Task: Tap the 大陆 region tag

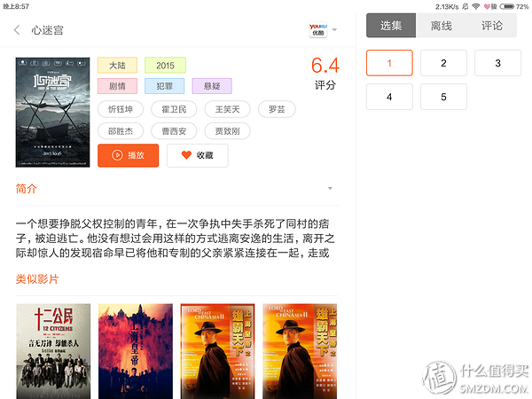Action: [x=117, y=66]
